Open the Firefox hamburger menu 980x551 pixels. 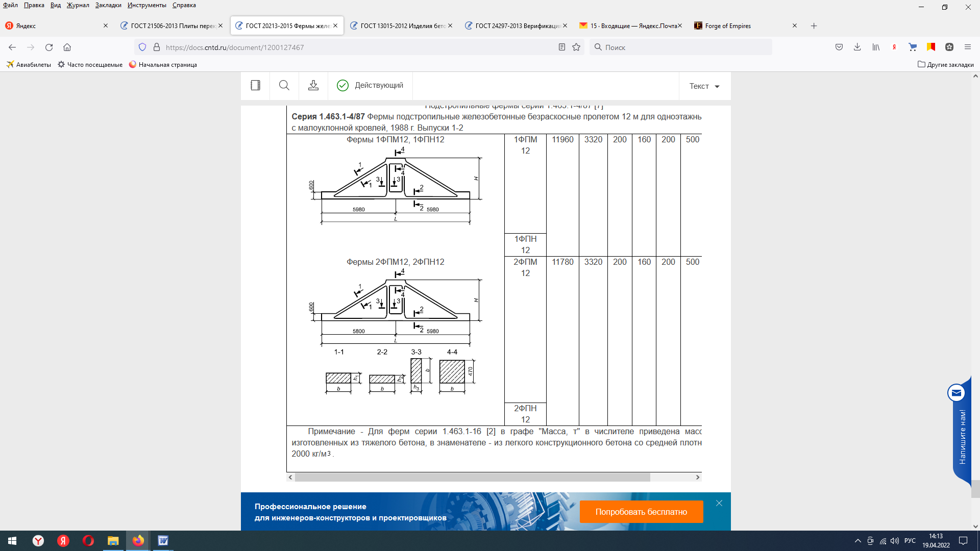click(x=968, y=47)
